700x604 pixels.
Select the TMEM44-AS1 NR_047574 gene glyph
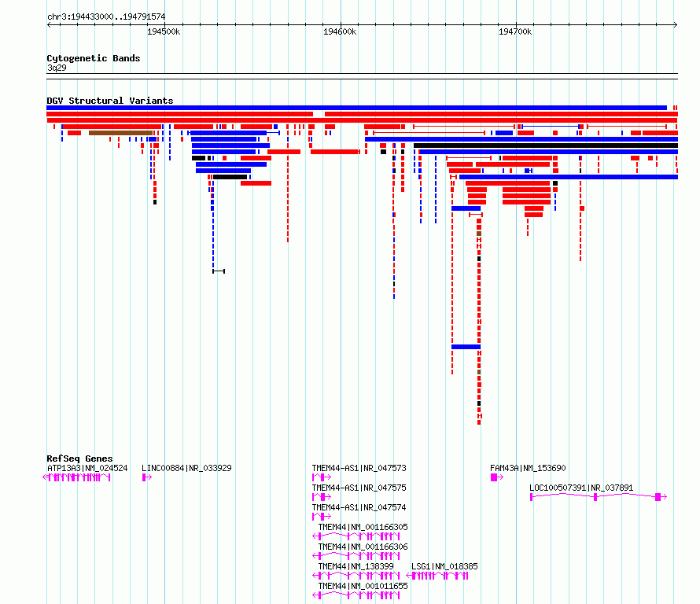point(322,517)
